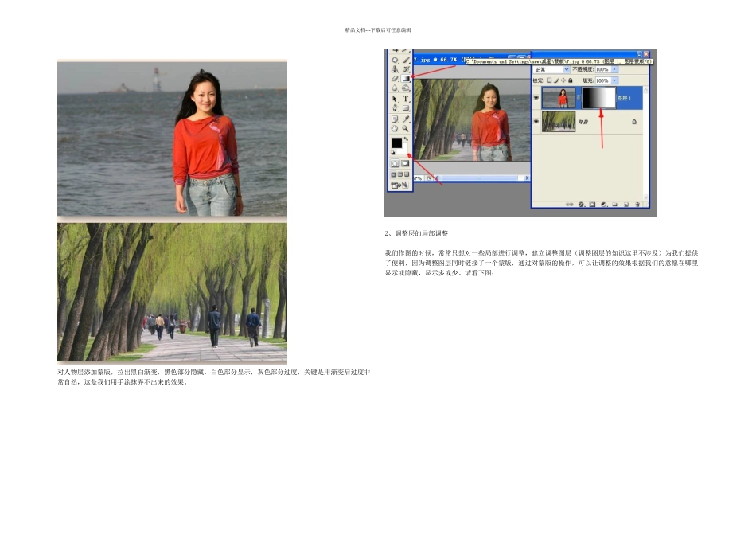Hide the 背景 layer with eye icon

coord(536,121)
